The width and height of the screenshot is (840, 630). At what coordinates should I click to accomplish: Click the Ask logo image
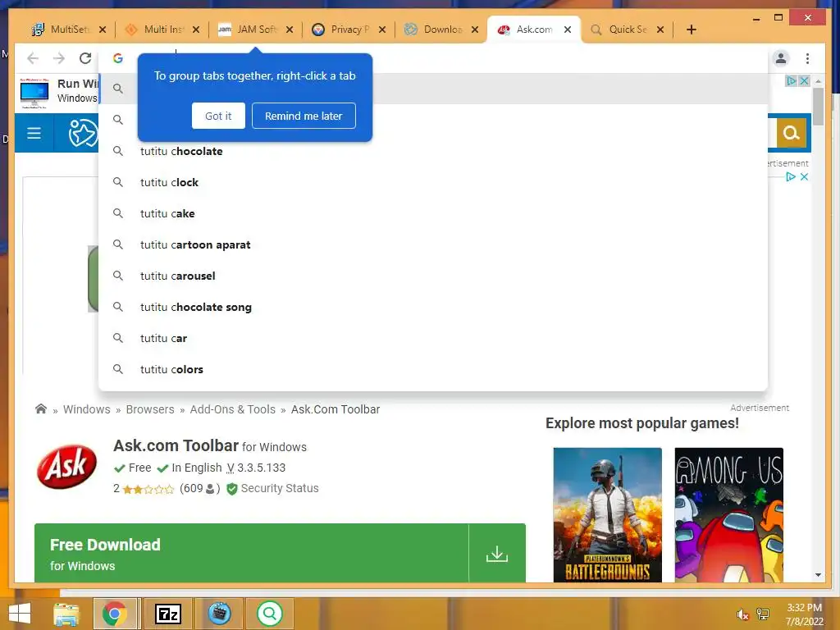click(67, 466)
